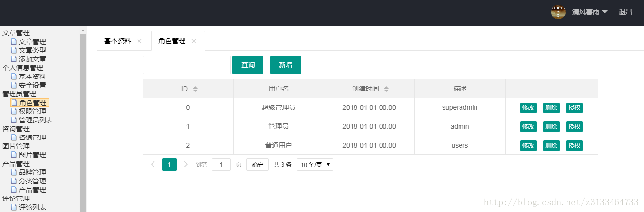644x212 pixels.
Task: Click 修改 for users row
Action: tap(528, 146)
